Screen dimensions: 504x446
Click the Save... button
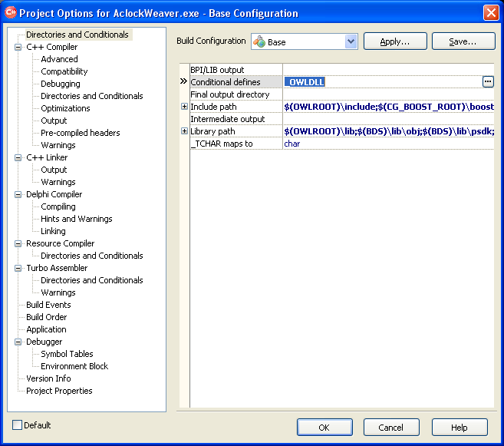(x=463, y=41)
